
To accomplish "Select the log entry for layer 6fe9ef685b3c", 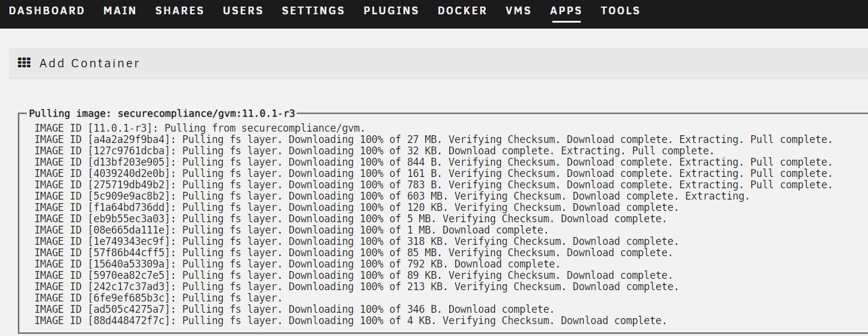I will coord(158,298).
